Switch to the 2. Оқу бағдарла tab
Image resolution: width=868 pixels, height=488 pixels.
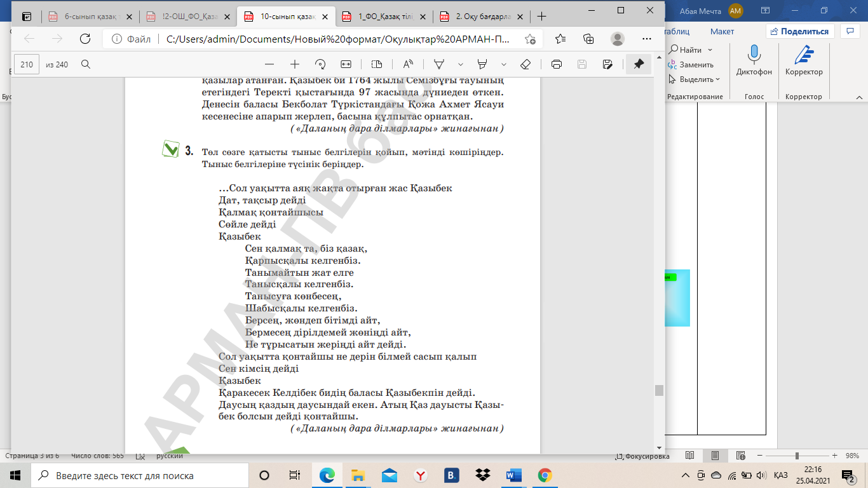pos(481,17)
